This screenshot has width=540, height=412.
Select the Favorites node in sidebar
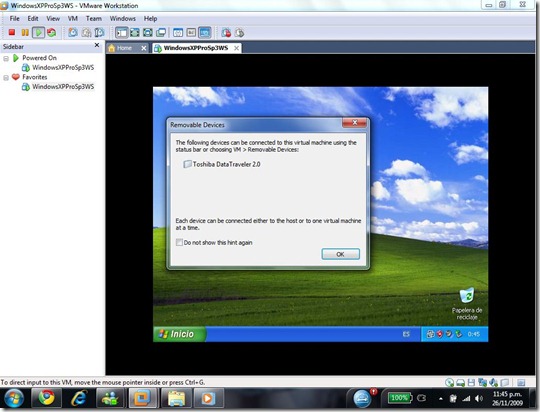[x=34, y=77]
